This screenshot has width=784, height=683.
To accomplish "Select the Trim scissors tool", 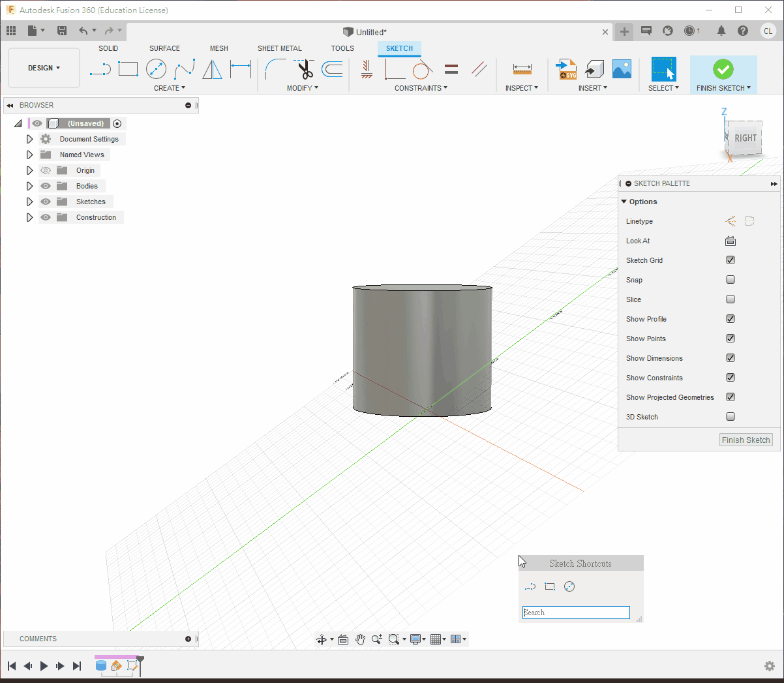I will 305,69.
